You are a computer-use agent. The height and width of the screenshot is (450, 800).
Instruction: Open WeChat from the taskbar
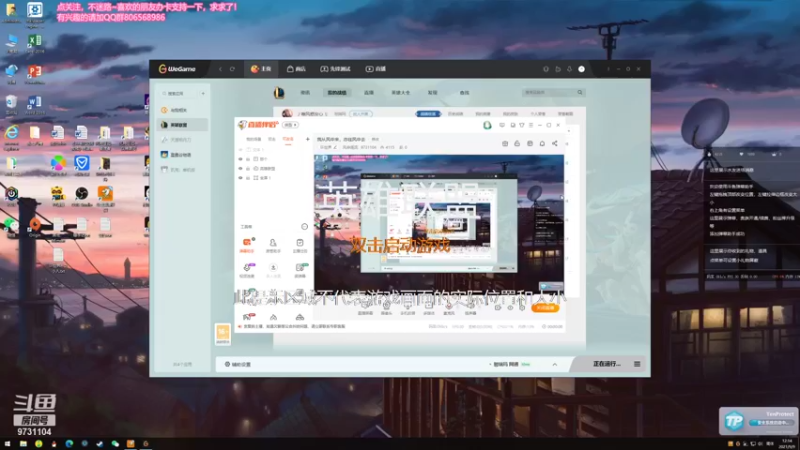115,444
